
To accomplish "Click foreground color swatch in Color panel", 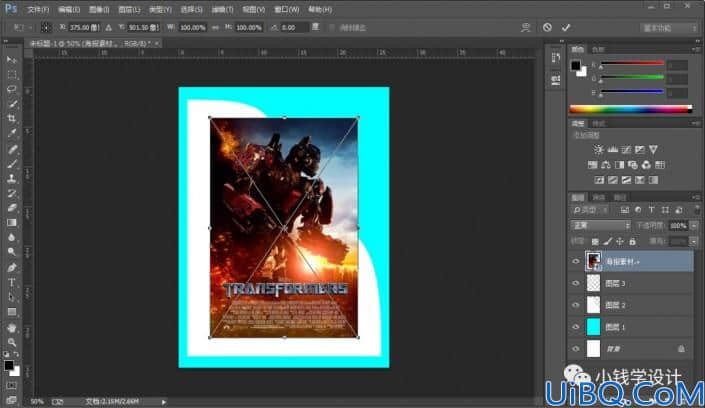I will 576,66.
